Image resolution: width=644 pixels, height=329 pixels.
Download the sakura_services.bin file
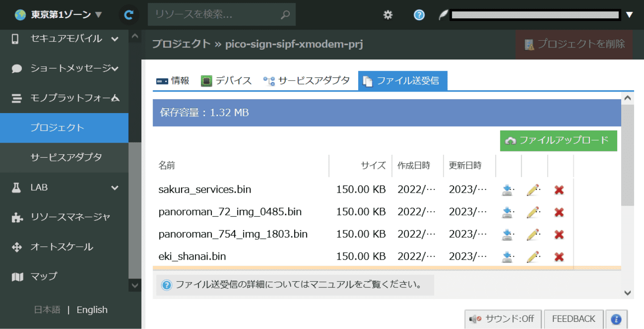pos(507,190)
